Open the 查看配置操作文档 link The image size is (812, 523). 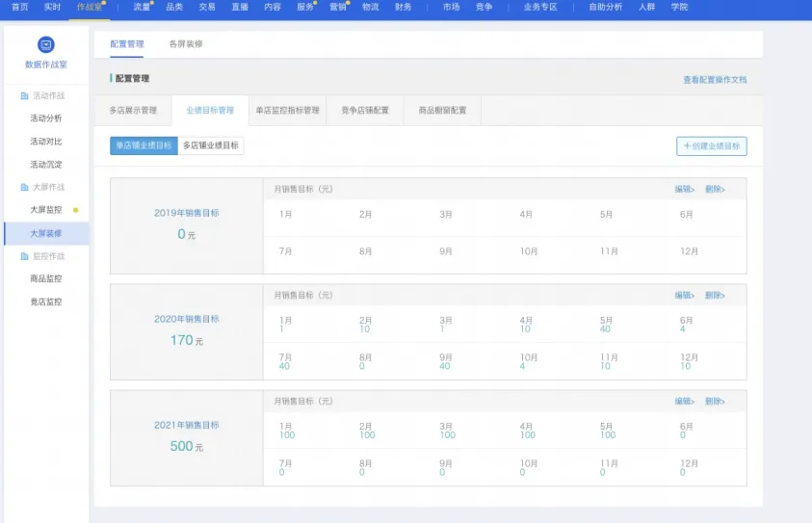tap(715, 80)
